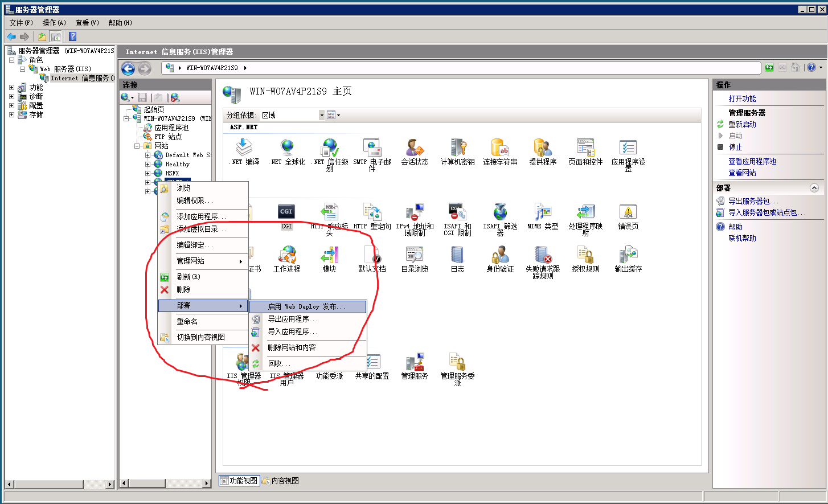Switch to 内容视图 tab
This screenshot has height=504, width=828.
click(281, 481)
